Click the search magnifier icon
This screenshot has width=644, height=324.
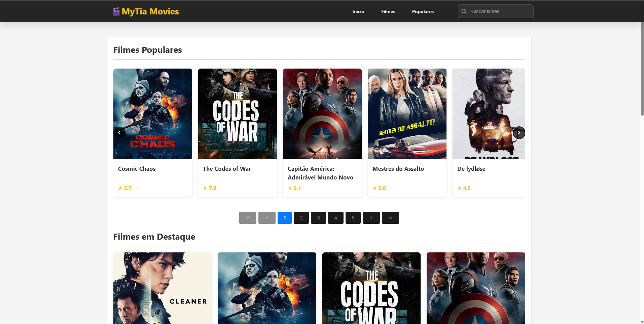pos(464,11)
